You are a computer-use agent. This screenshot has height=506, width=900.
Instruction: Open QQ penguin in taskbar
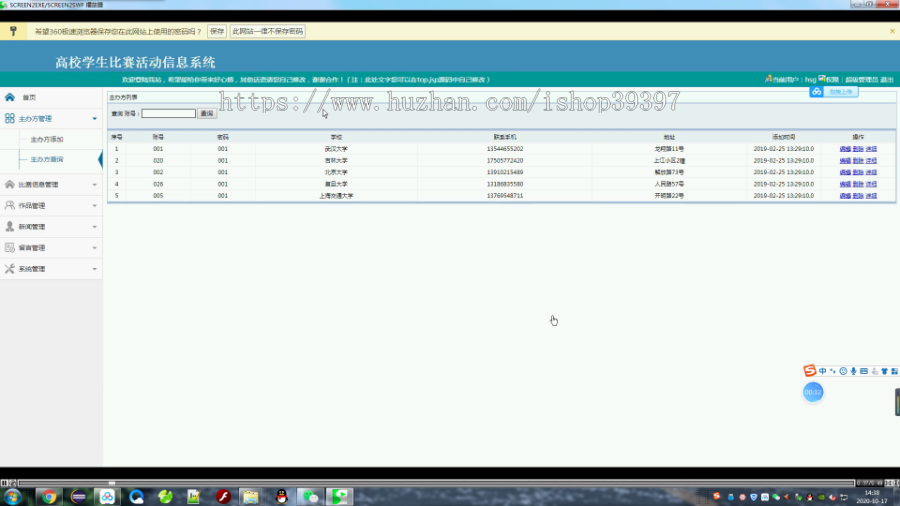[281, 497]
